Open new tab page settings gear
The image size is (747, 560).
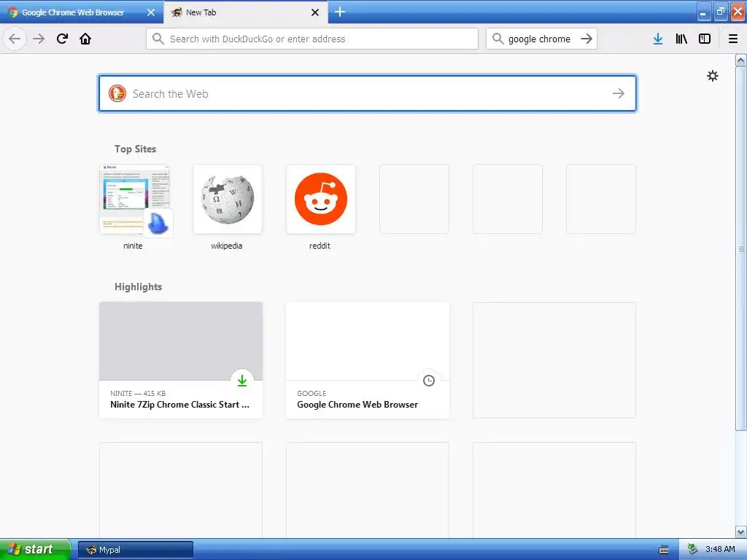click(x=712, y=76)
